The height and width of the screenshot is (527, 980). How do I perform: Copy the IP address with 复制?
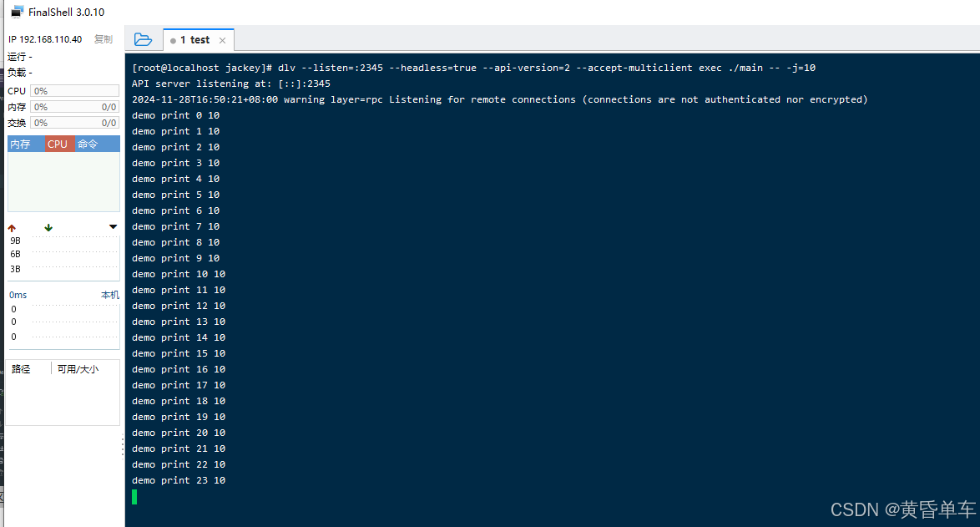(103, 39)
